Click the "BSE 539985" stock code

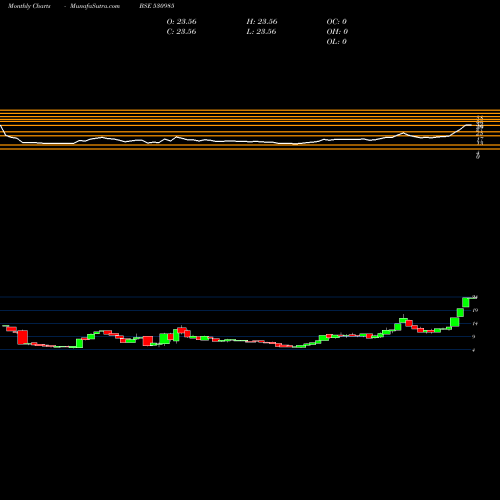pyautogui.click(x=157, y=6)
